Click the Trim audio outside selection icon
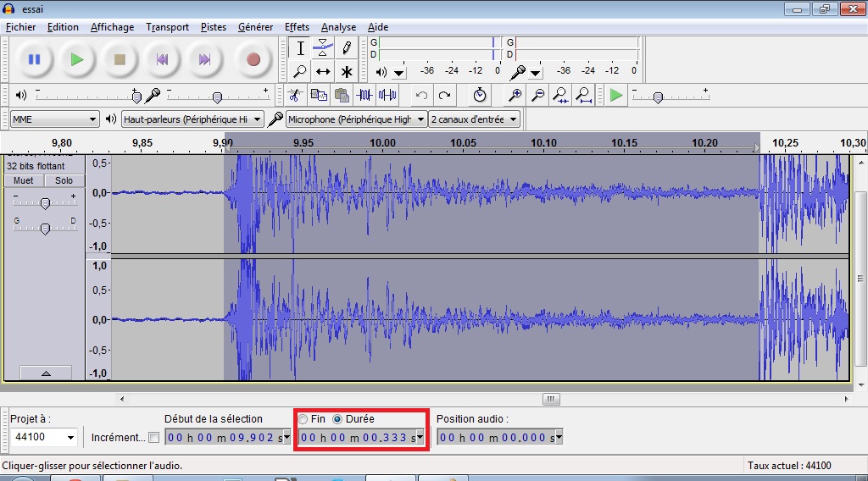This screenshot has height=481, width=868. click(x=364, y=95)
